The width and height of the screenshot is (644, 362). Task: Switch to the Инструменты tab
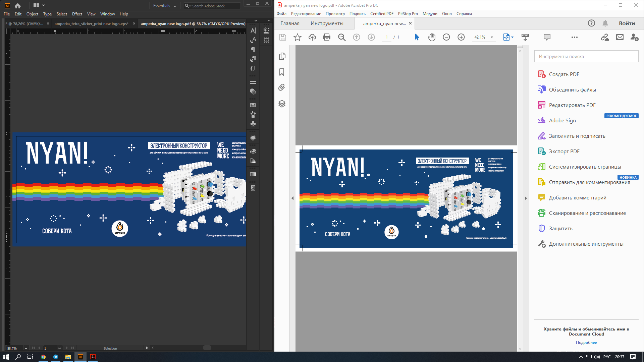point(327,23)
